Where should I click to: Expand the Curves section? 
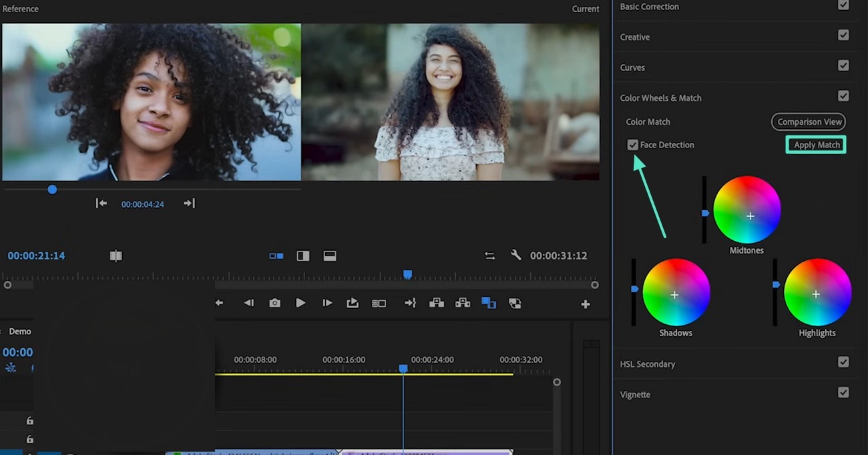[x=632, y=67]
